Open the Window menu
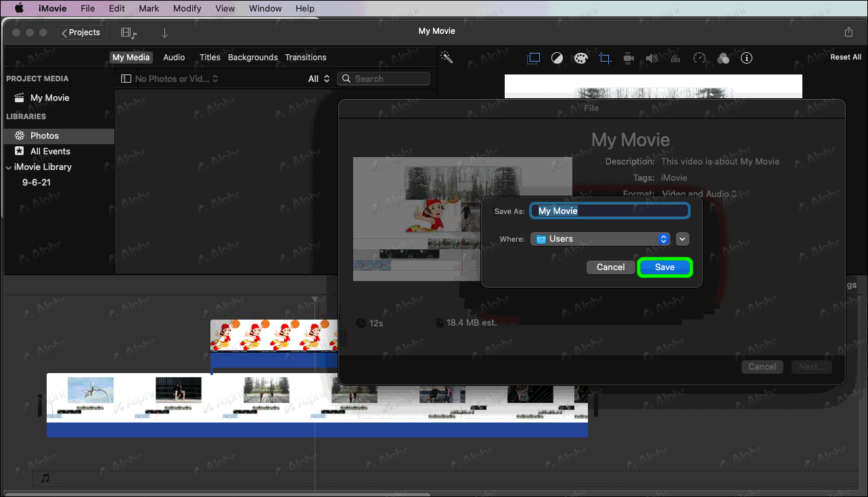Screen dimensions: 868x497 265,8
